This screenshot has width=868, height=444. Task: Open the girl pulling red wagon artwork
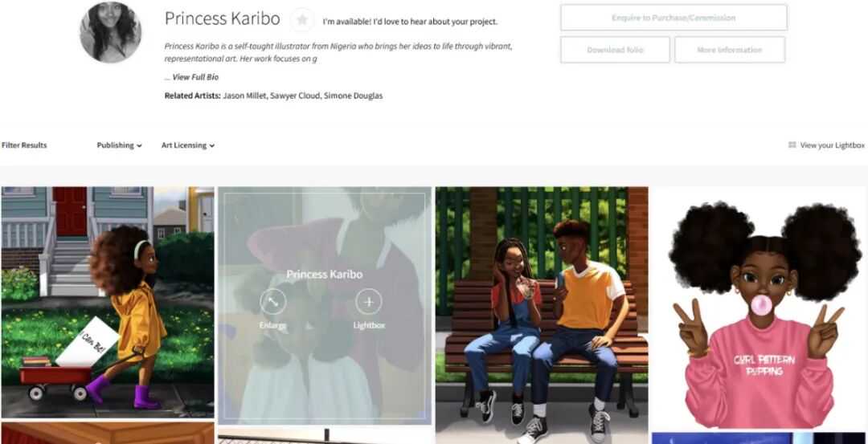click(108, 302)
